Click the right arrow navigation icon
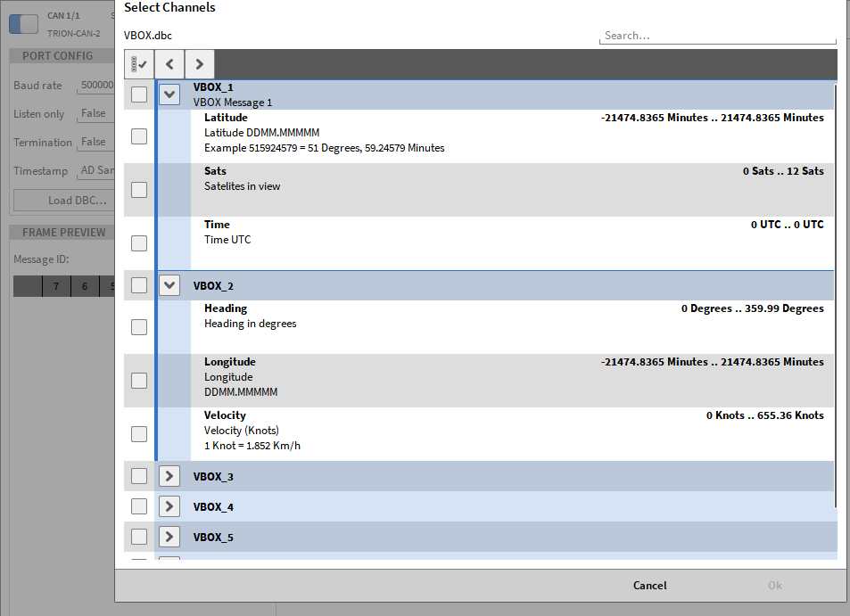The height and width of the screenshot is (616, 850). point(199,64)
